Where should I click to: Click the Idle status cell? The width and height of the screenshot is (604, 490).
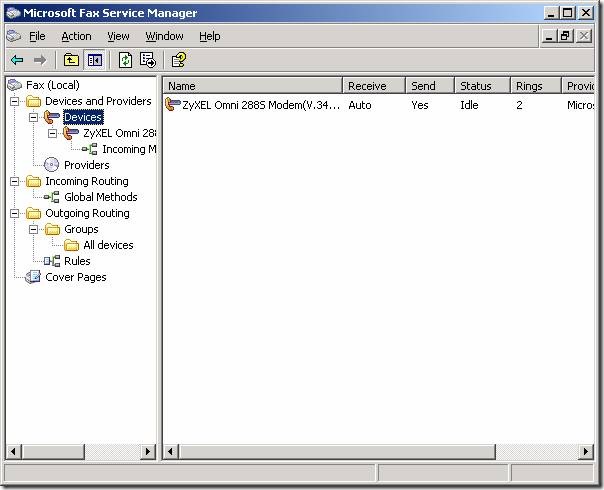coord(469,105)
